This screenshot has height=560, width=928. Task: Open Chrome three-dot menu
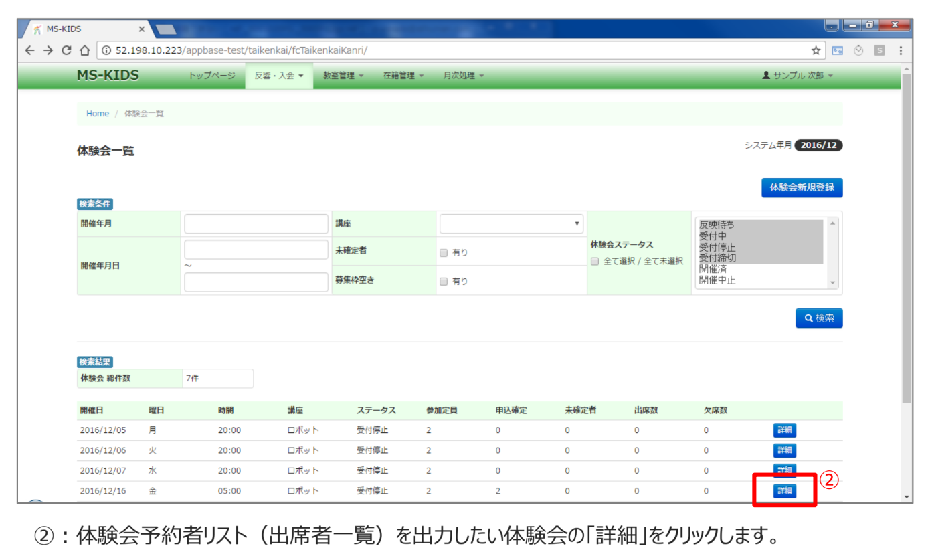click(x=901, y=50)
